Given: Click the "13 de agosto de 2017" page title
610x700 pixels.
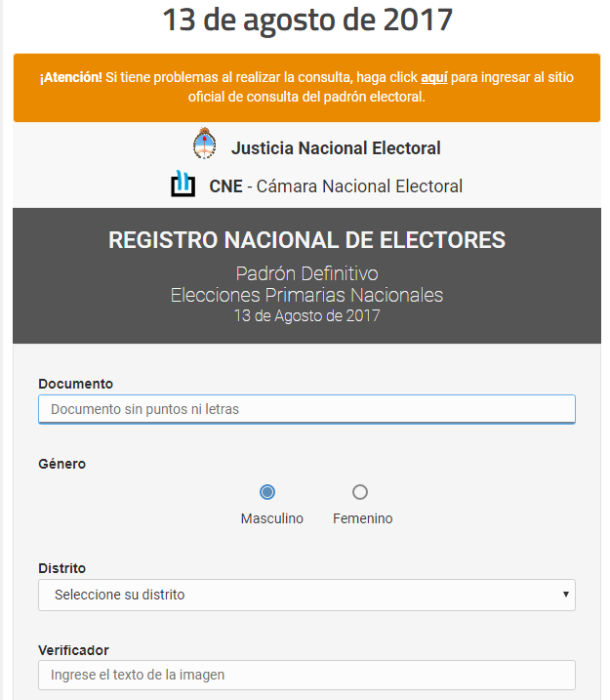Looking at the screenshot, I should 306,20.
